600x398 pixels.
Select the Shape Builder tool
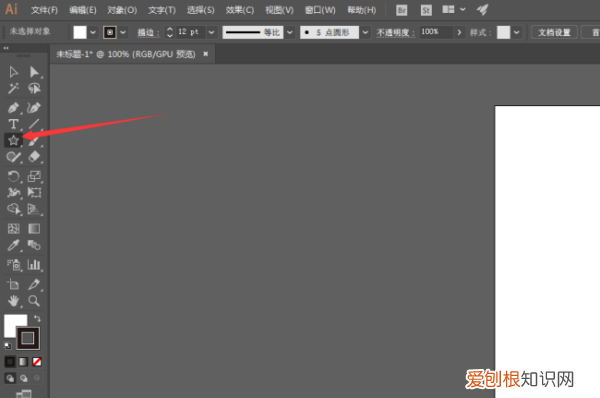13,209
